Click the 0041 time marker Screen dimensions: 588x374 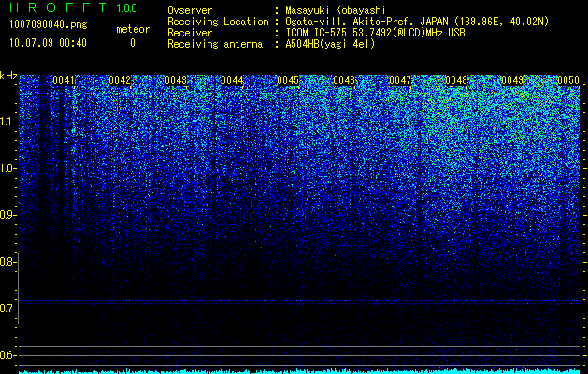64,80
